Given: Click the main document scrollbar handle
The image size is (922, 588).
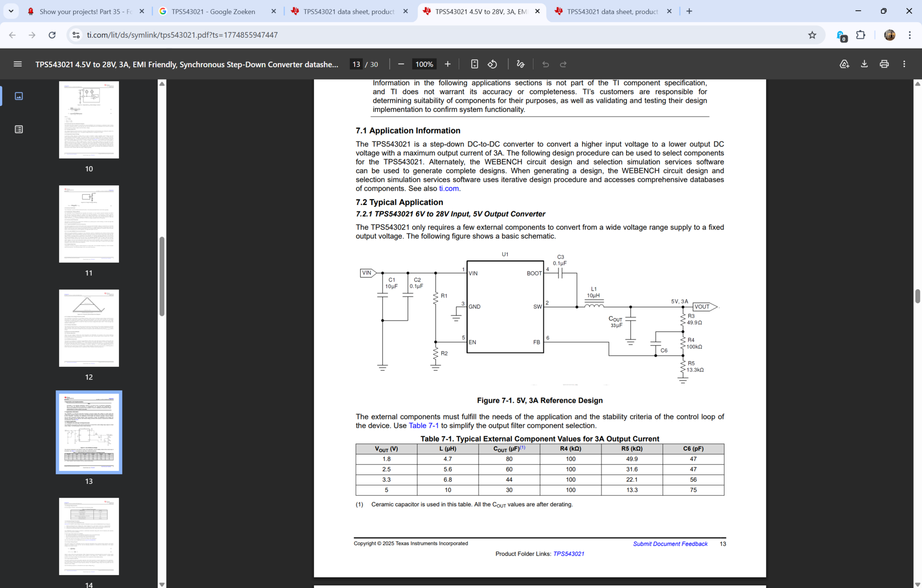Looking at the screenshot, I should click(917, 296).
